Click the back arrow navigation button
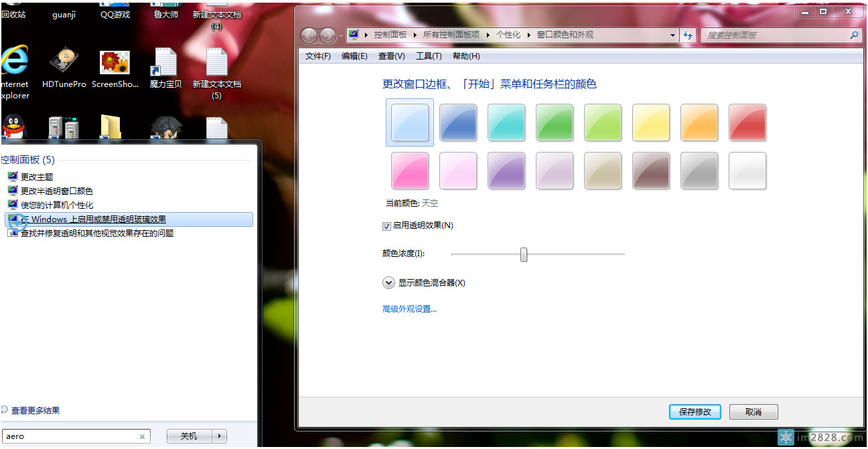This screenshot has width=868, height=449. 309,35
